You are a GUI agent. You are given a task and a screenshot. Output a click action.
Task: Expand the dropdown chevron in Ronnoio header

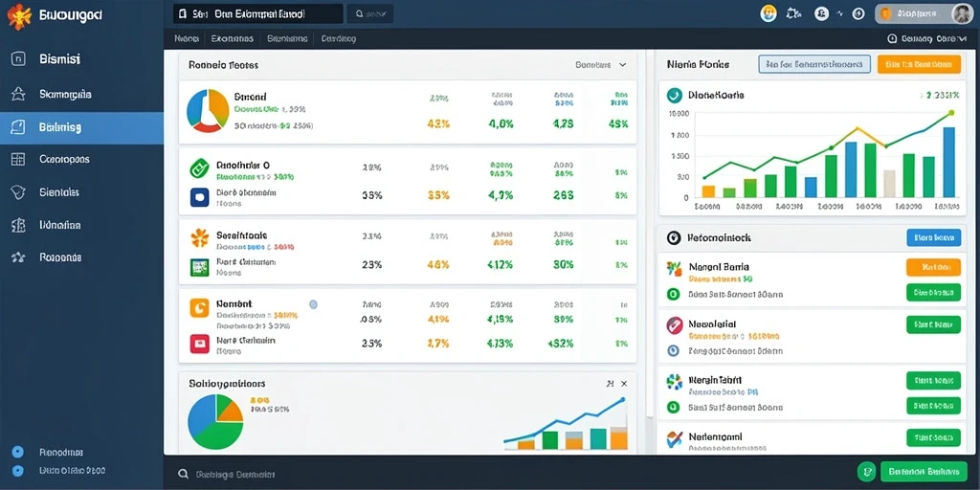pyautogui.click(x=622, y=64)
